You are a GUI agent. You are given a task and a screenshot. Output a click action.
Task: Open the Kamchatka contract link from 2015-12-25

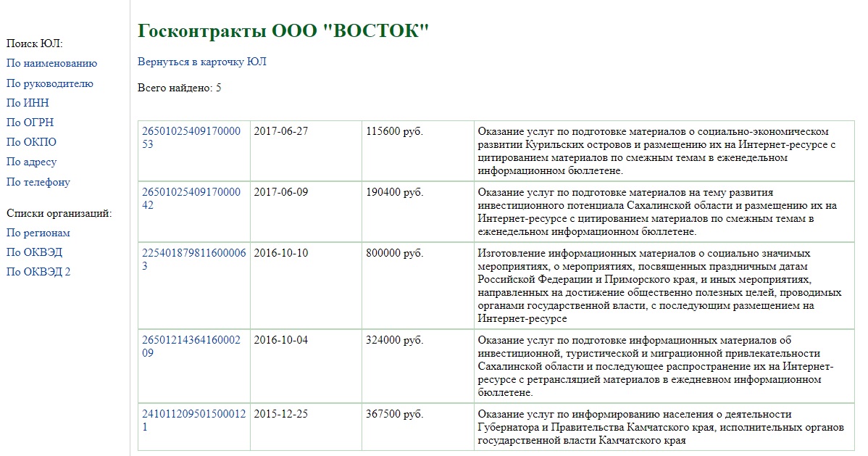tap(193, 420)
